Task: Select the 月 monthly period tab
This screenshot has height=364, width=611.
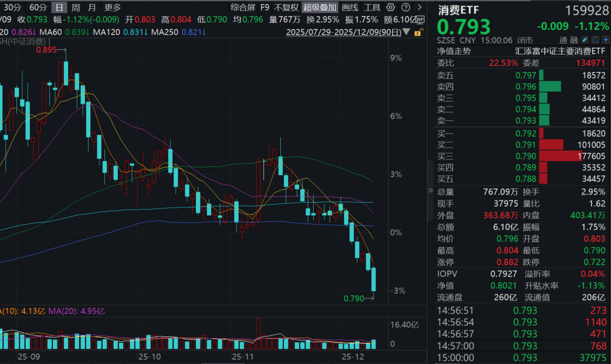Action: pyautogui.click(x=92, y=8)
